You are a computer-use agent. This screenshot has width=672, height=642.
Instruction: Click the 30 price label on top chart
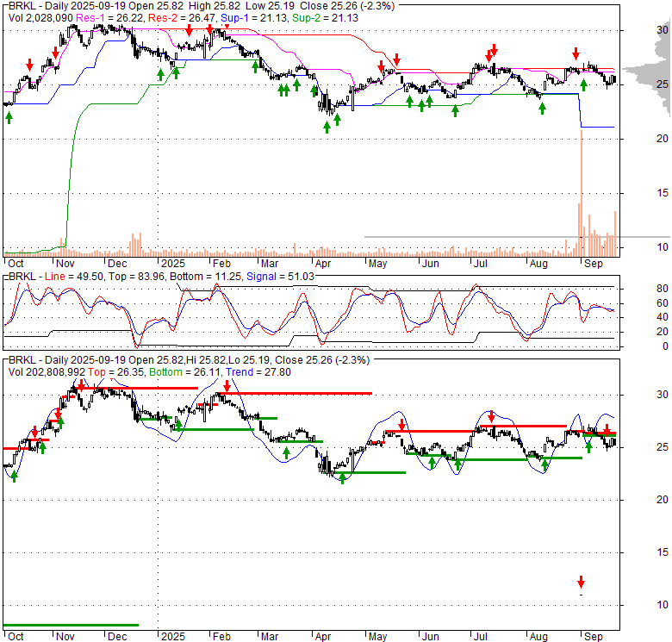663,30
